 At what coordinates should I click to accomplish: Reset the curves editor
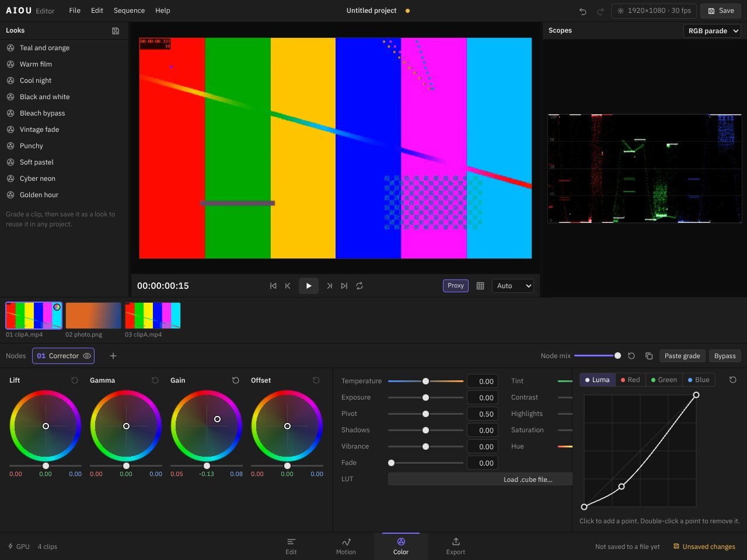[x=733, y=380]
